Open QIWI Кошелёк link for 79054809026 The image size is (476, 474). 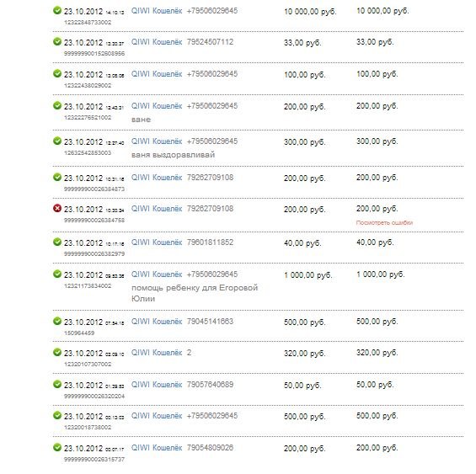(x=157, y=448)
